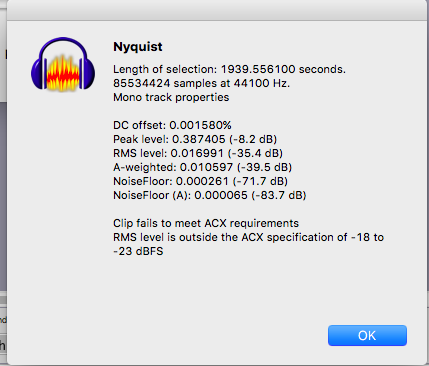The height and width of the screenshot is (366, 429).
Task: Click the NoiseFloor (A) reading line
Action: 210,195
